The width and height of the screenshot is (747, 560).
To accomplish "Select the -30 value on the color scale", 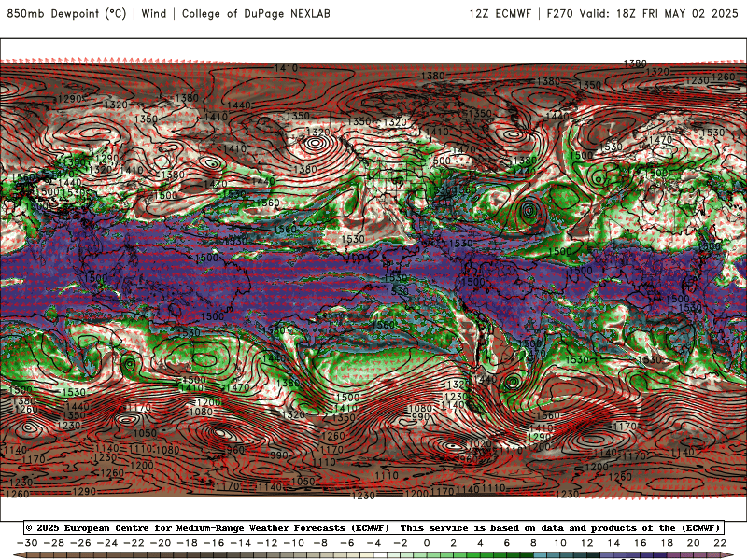I will click(27, 543).
